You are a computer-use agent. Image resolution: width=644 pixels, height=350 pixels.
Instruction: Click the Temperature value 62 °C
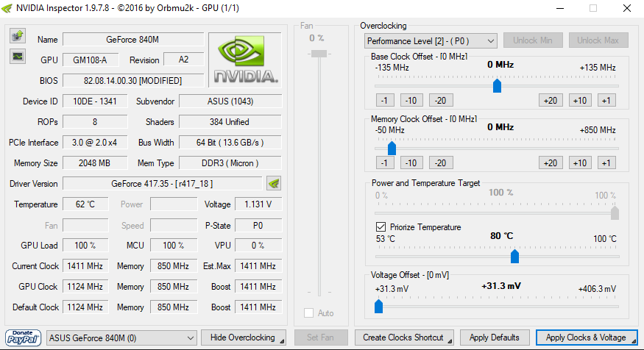85,204
